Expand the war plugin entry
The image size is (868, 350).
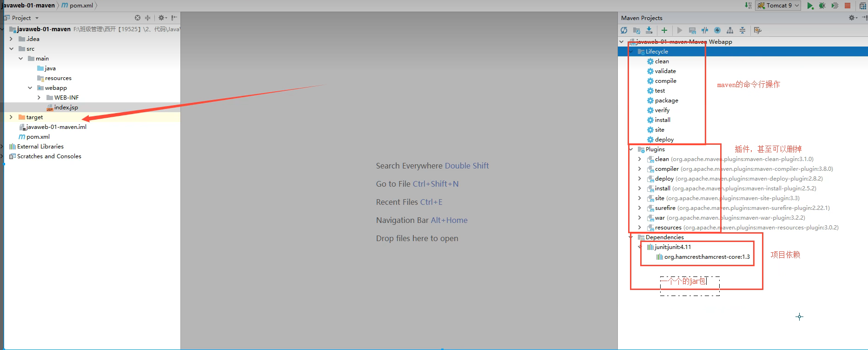tap(640, 218)
